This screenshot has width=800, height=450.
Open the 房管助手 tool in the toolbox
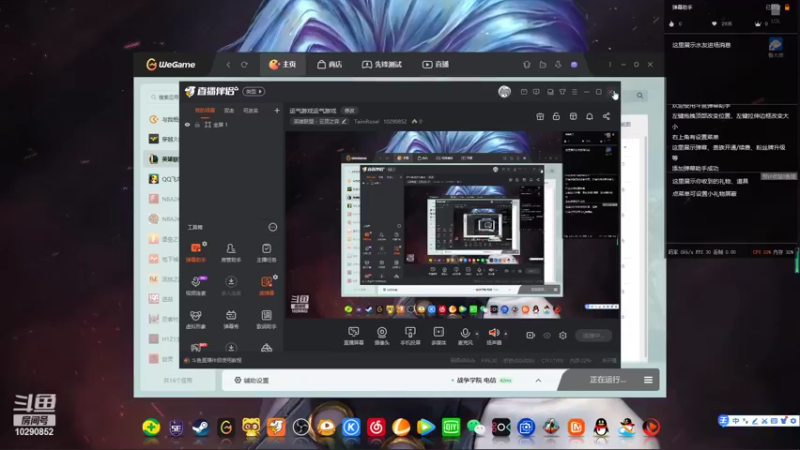pyautogui.click(x=231, y=253)
